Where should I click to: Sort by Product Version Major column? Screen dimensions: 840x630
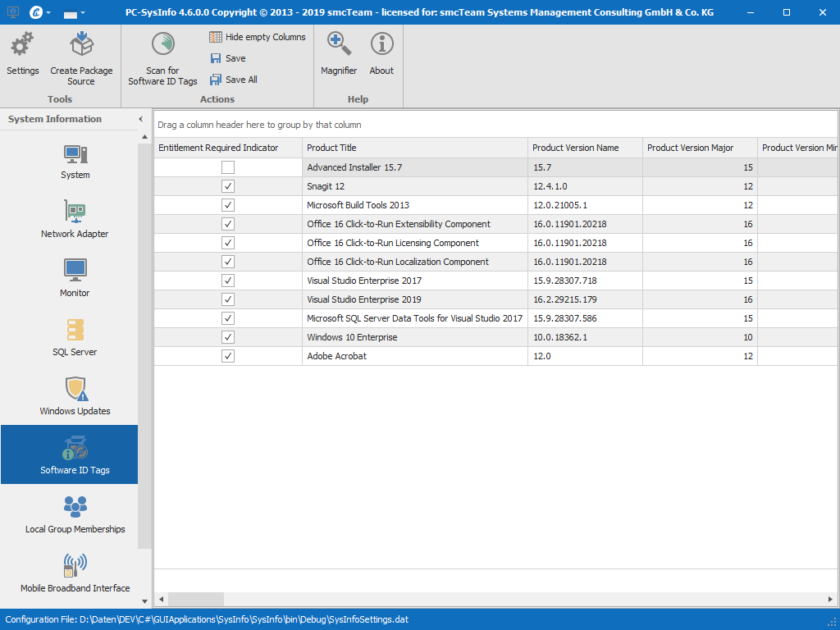click(701, 148)
